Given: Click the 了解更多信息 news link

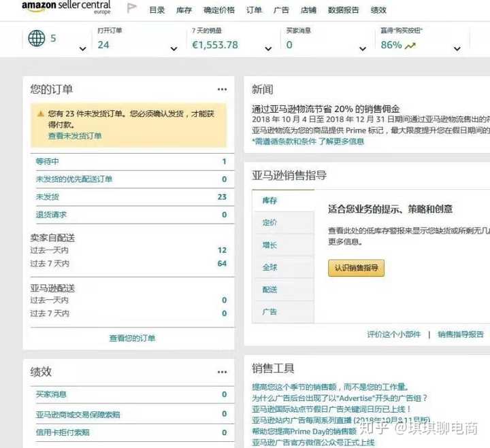Looking at the screenshot, I should pos(341,141).
